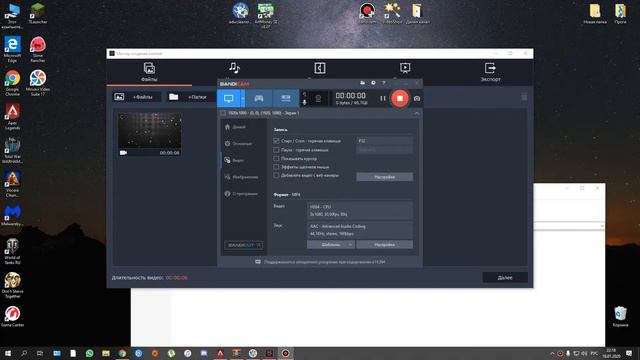Open TLauncher desktop shortcut
Screen dimensions: 640x360
pos(38,13)
